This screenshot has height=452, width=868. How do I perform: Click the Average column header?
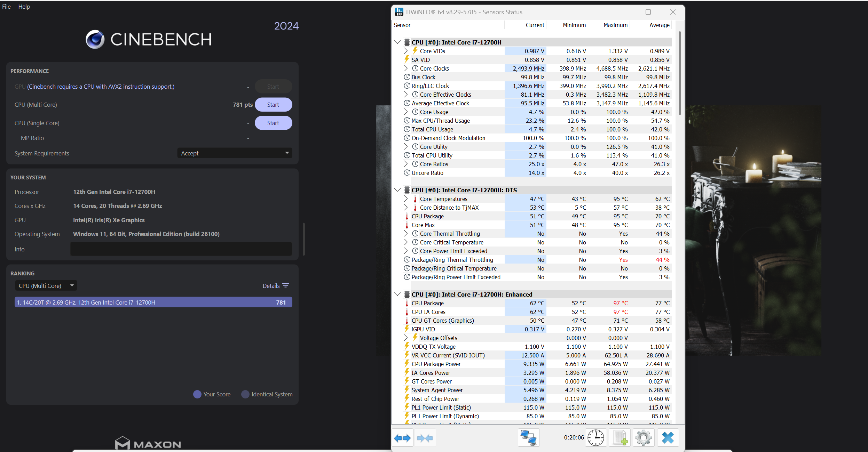[x=650, y=25]
